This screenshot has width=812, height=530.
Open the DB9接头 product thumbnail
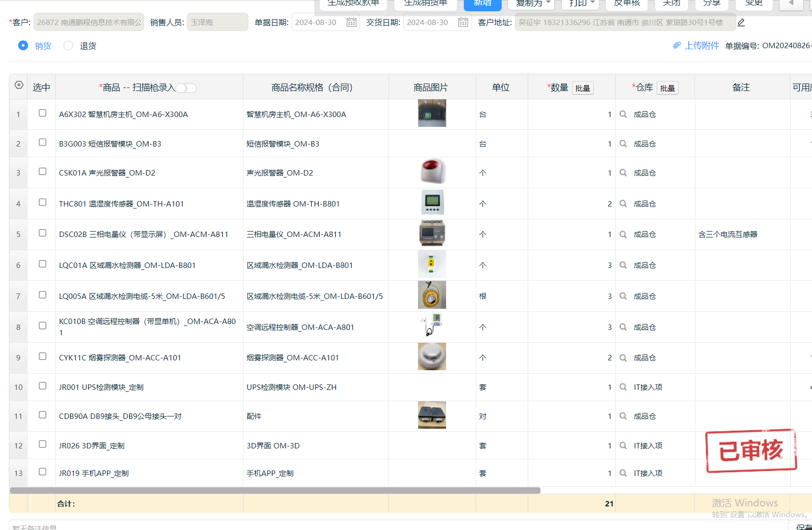pos(432,415)
